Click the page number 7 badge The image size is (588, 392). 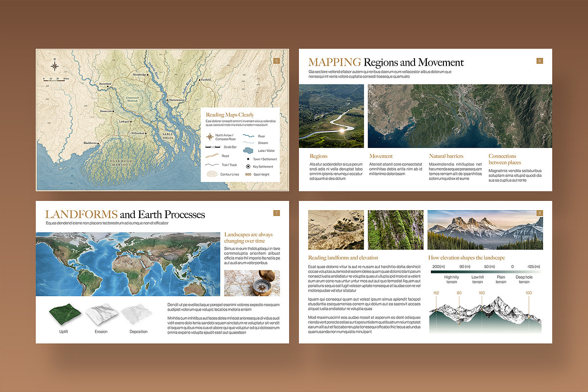coord(276,213)
